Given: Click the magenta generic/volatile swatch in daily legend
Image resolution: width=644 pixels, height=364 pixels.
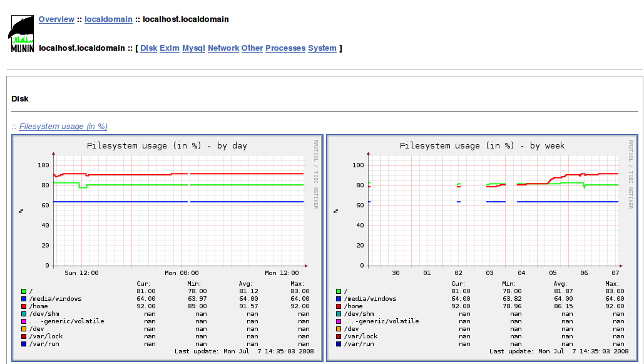Looking at the screenshot, I should (x=24, y=321).
